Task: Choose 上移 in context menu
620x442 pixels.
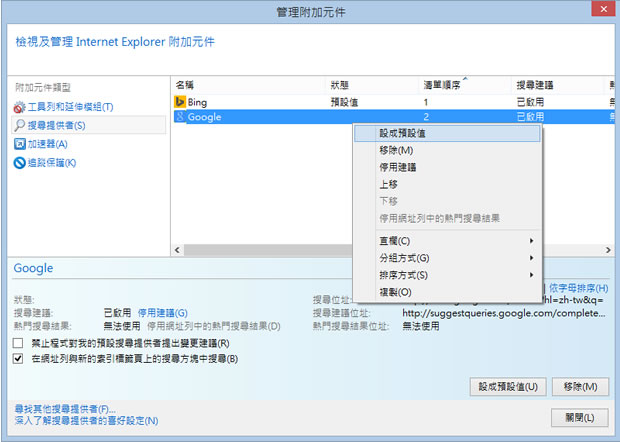Action: click(447, 184)
